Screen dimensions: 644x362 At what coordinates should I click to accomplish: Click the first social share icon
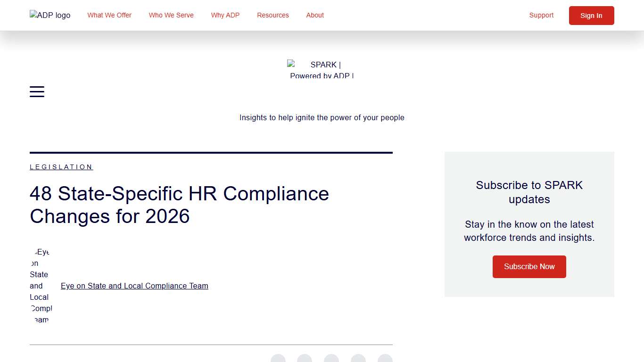click(x=278, y=358)
